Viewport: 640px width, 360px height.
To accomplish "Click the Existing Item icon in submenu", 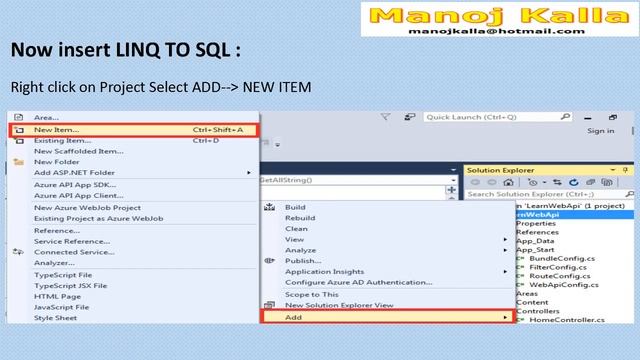I will 18,140.
